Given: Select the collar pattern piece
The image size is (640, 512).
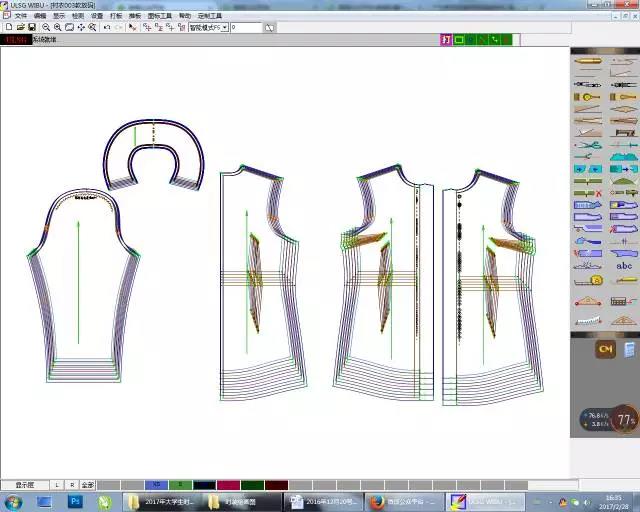Looking at the screenshot, I should tap(153, 154).
